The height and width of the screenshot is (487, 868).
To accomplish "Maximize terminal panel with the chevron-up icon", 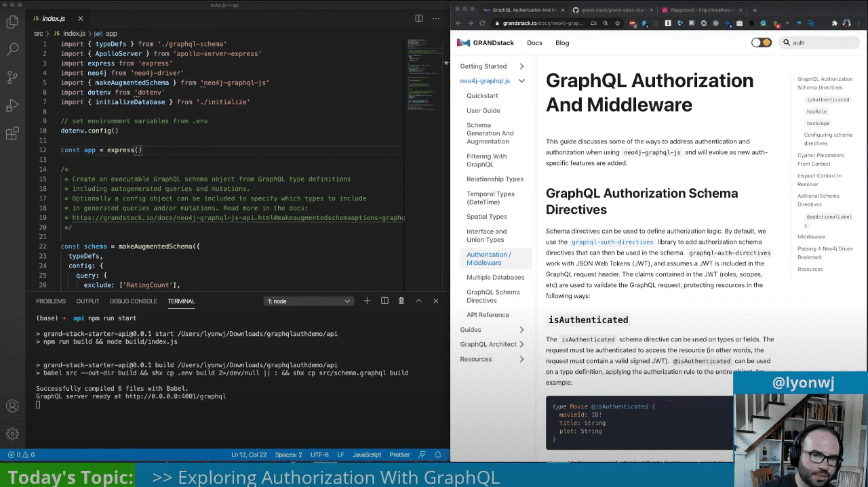I will pyautogui.click(x=418, y=301).
